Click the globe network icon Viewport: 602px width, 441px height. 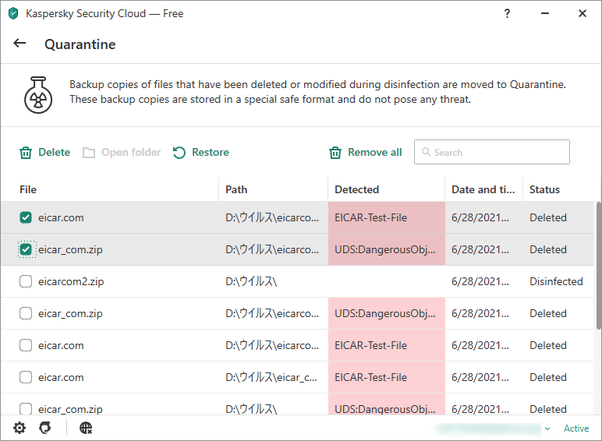[x=86, y=428]
